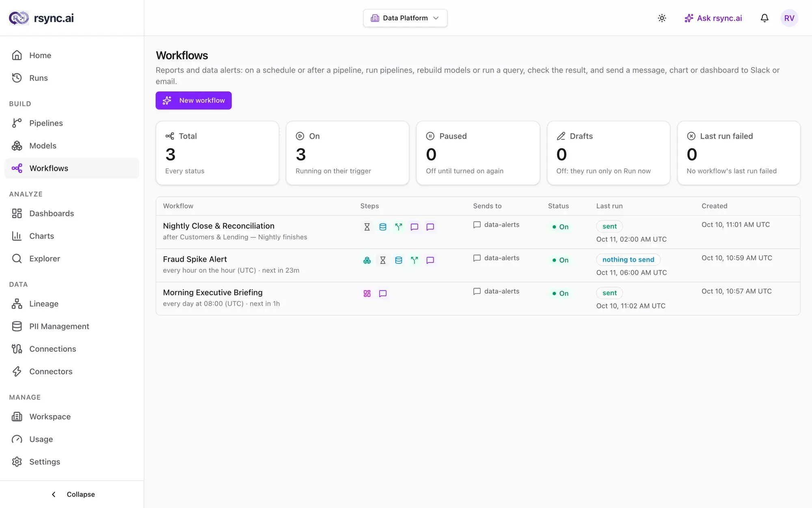Click database step icon in Fraud Spike Alert row
The width and height of the screenshot is (812, 508).
coord(399,260)
